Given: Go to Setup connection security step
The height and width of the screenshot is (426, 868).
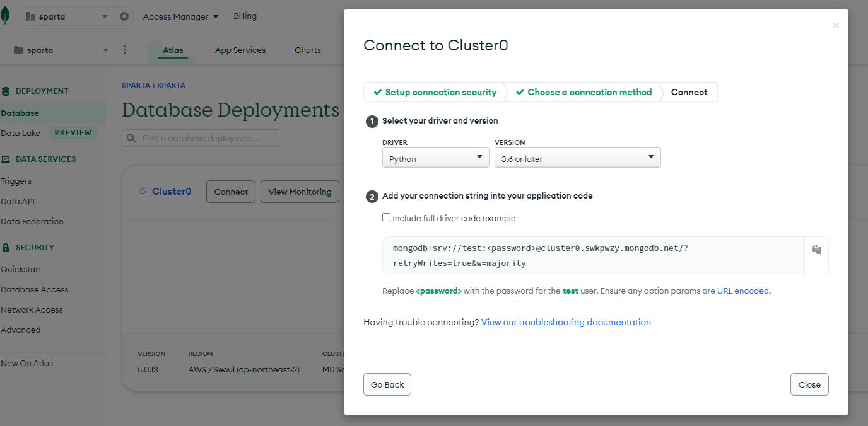Looking at the screenshot, I should [435, 92].
